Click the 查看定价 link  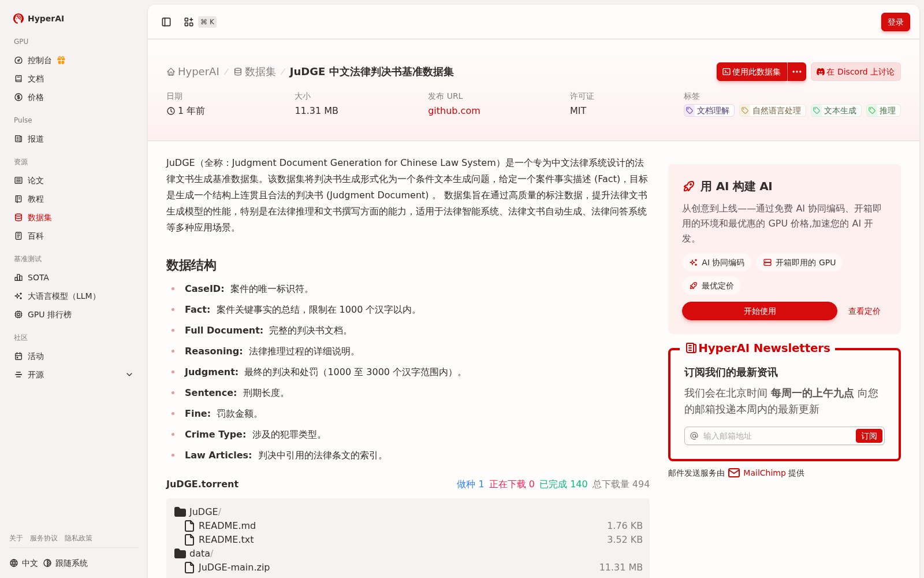865,311
